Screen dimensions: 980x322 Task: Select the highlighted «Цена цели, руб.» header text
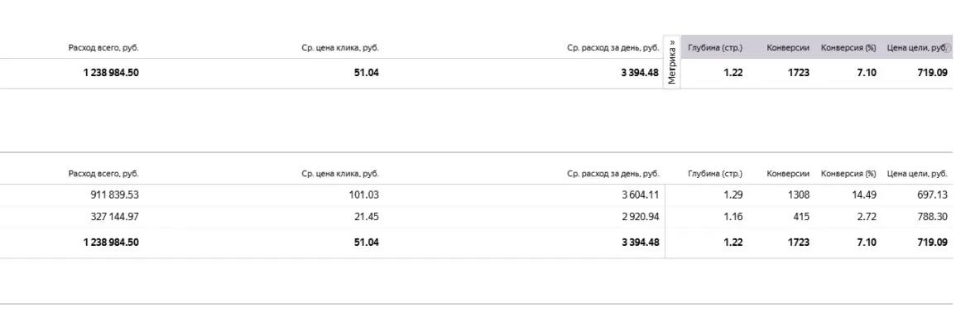point(915,47)
